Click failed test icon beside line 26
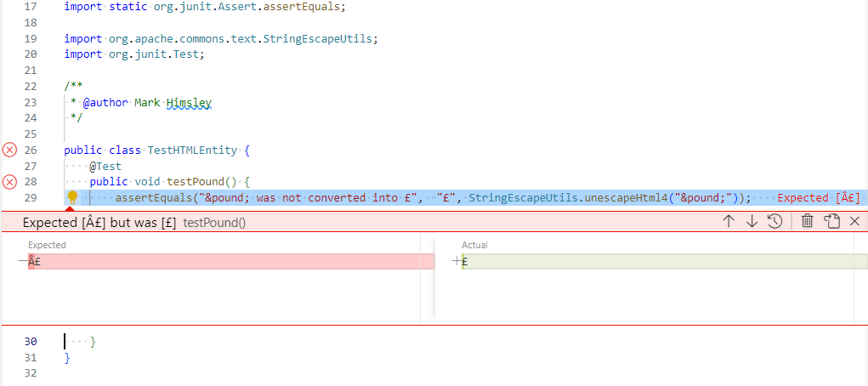Screen dimensions: 868x386 (9, 150)
